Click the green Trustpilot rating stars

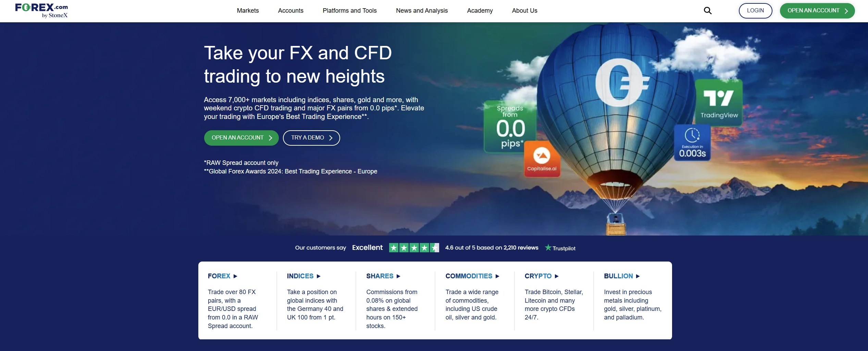[x=414, y=248]
